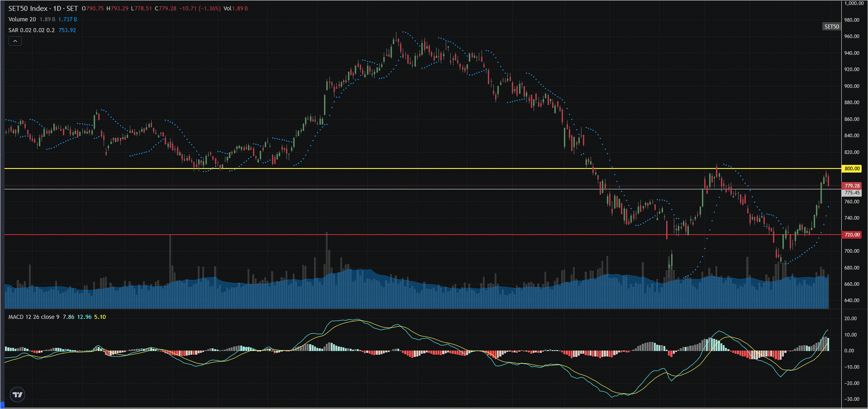Click the 700.00 price scale label
The width and height of the screenshot is (868, 409).
point(852,251)
